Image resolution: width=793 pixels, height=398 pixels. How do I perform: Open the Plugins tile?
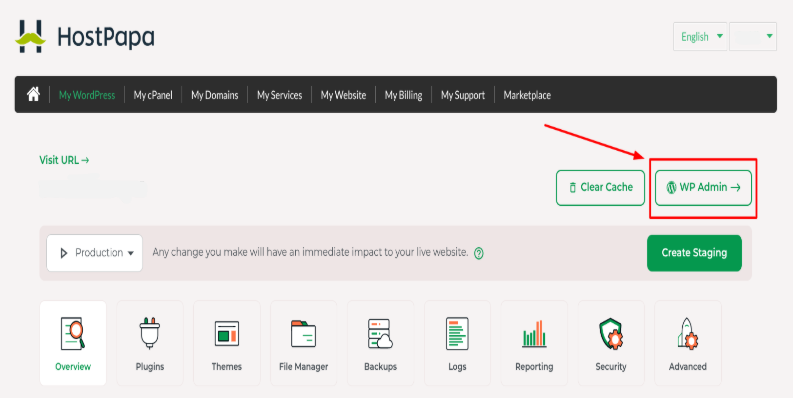click(150, 343)
